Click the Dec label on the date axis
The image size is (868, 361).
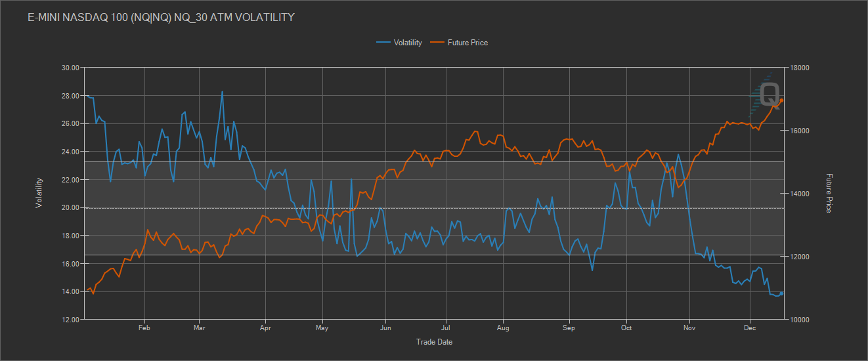[x=749, y=328]
